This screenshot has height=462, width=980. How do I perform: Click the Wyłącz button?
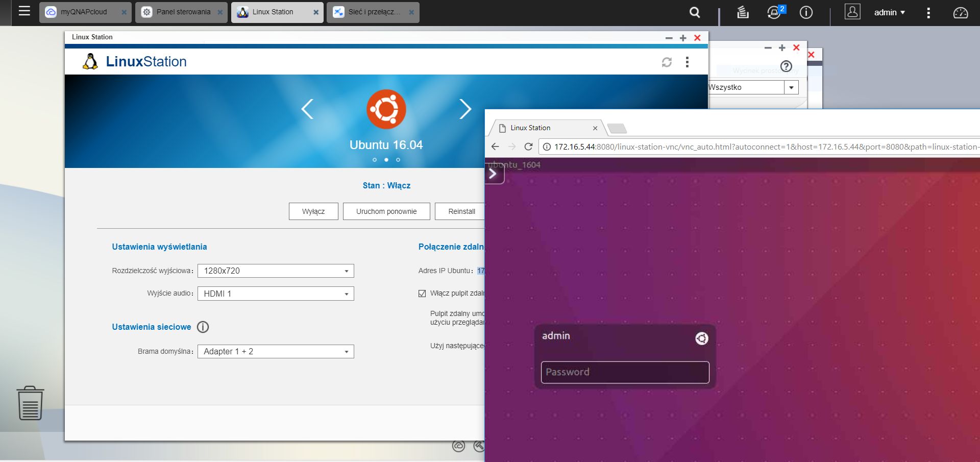pyautogui.click(x=313, y=211)
